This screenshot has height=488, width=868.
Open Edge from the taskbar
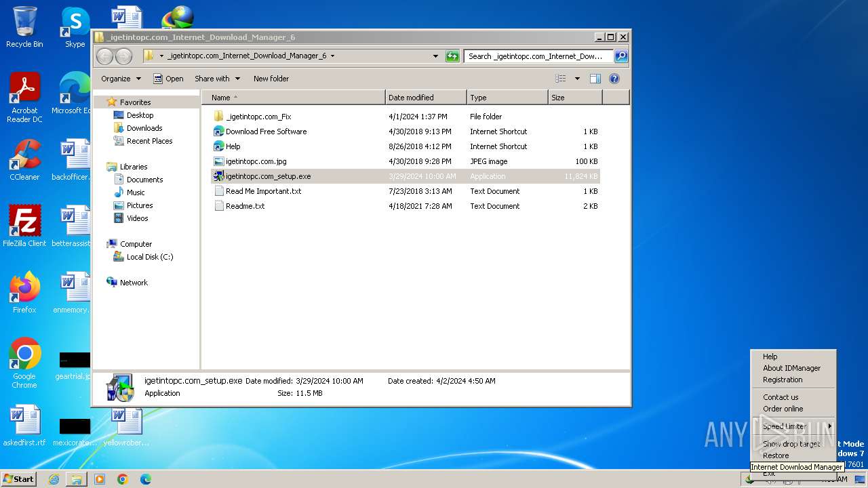(146, 479)
